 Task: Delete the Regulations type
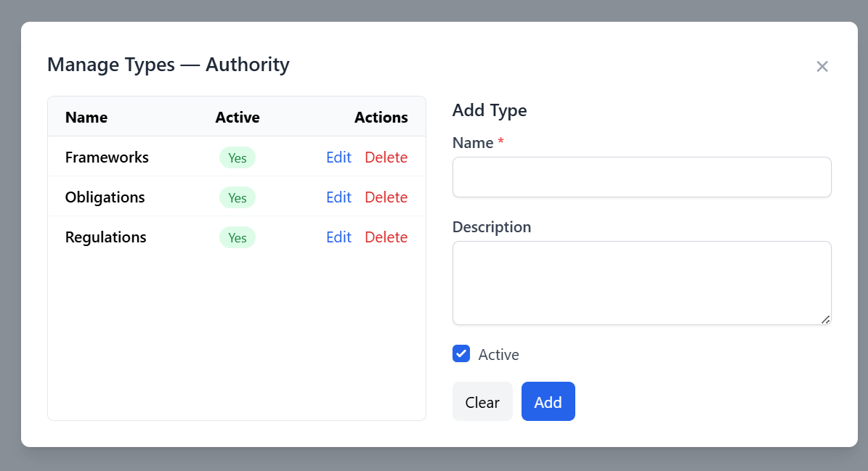(386, 237)
